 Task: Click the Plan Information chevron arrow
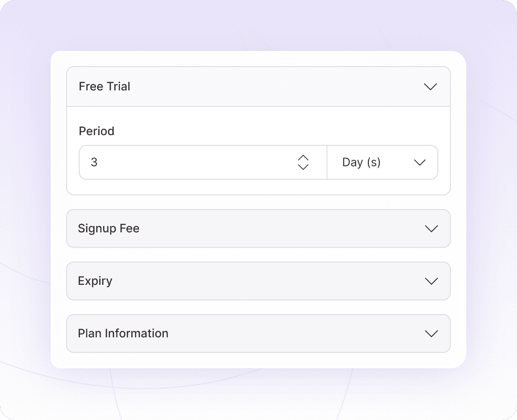click(431, 334)
